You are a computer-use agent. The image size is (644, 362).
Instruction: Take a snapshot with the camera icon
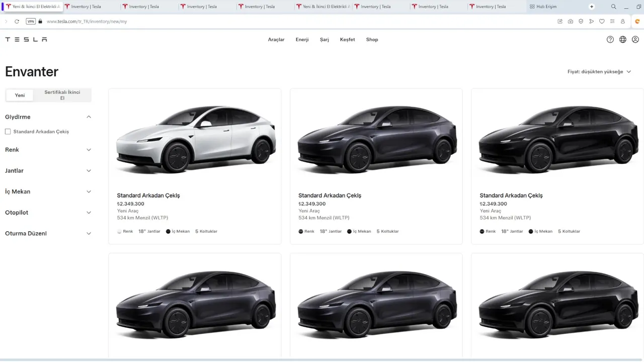click(571, 22)
